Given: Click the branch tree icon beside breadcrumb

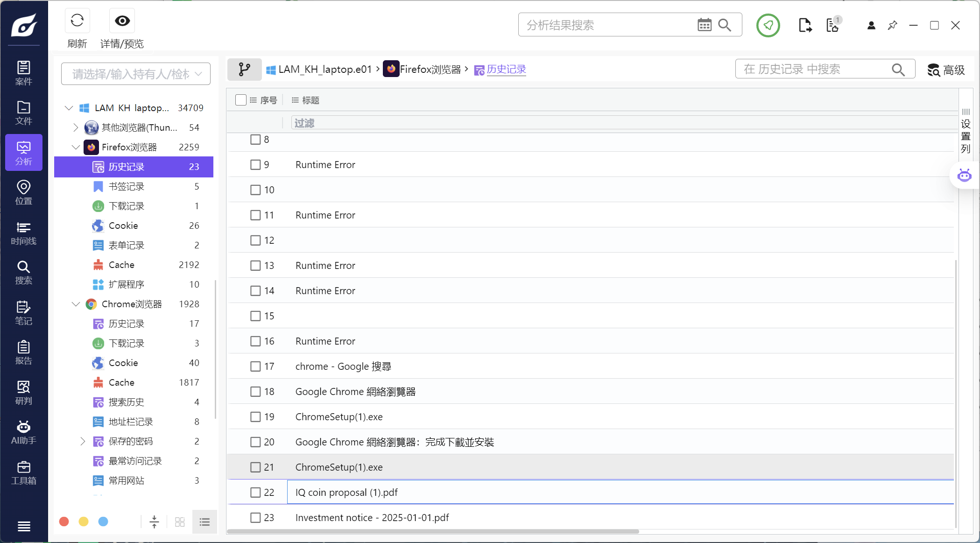Looking at the screenshot, I should click(x=244, y=70).
